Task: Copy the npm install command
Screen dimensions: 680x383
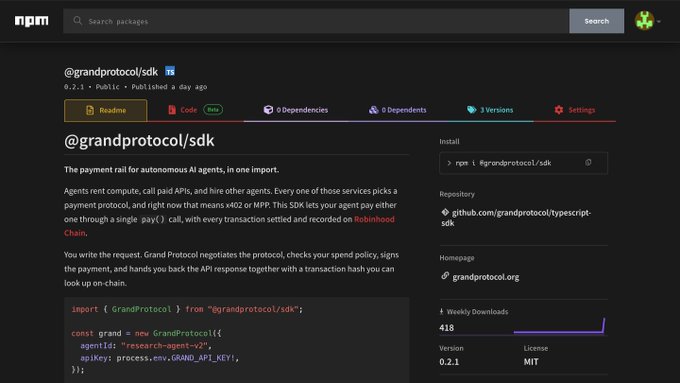Action: click(x=588, y=163)
